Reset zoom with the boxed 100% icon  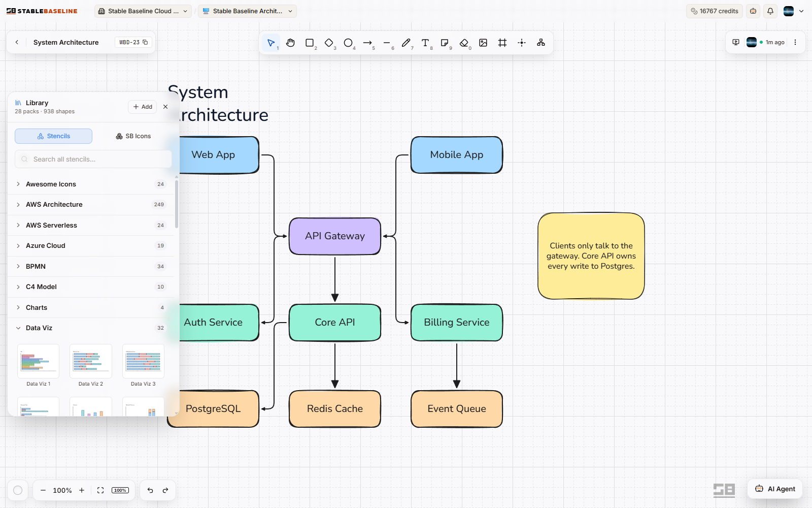(120, 490)
